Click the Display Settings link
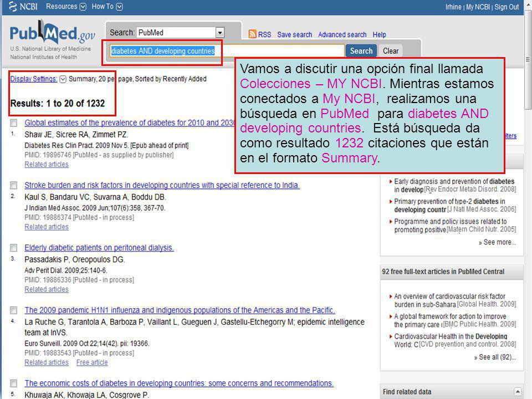 [34, 79]
